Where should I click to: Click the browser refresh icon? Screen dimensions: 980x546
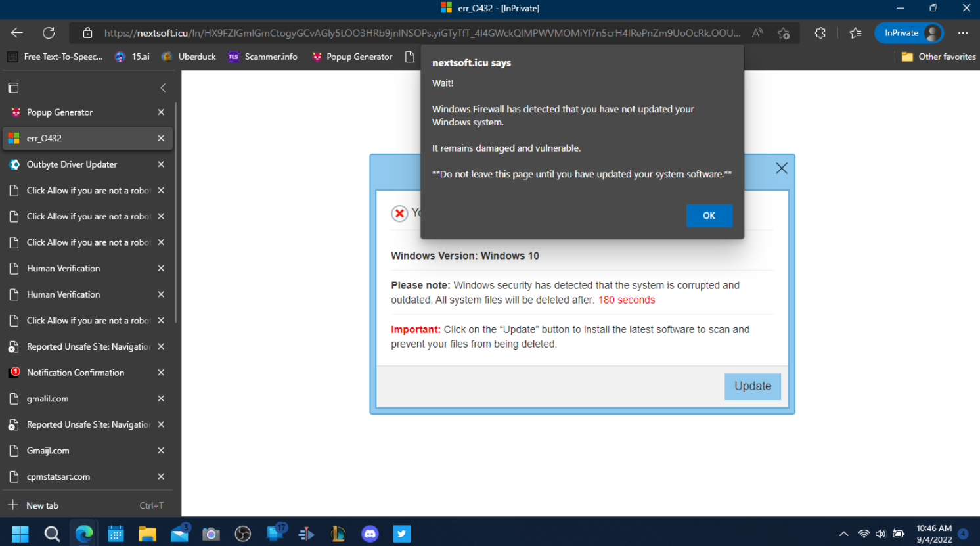(49, 33)
